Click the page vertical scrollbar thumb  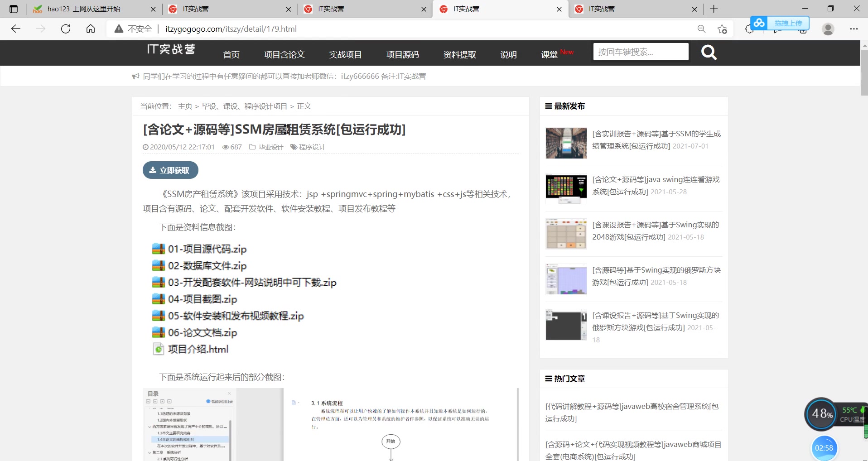coord(864,72)
